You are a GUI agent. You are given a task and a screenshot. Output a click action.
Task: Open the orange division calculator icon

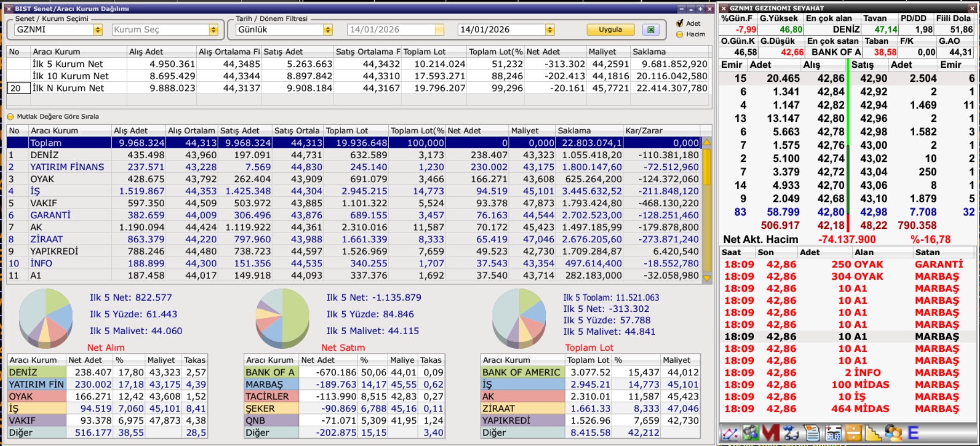pyautogui.click(x=853, y=433)
